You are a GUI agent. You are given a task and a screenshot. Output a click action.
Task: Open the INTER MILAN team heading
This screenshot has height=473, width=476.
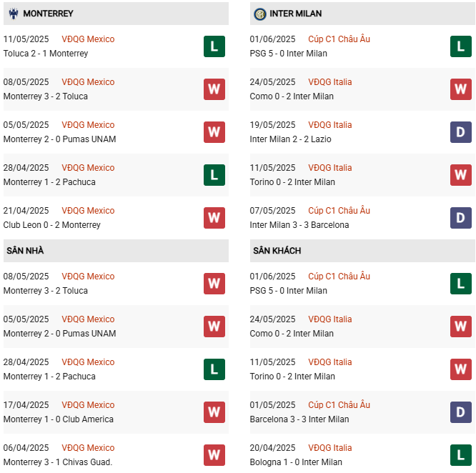296,14
